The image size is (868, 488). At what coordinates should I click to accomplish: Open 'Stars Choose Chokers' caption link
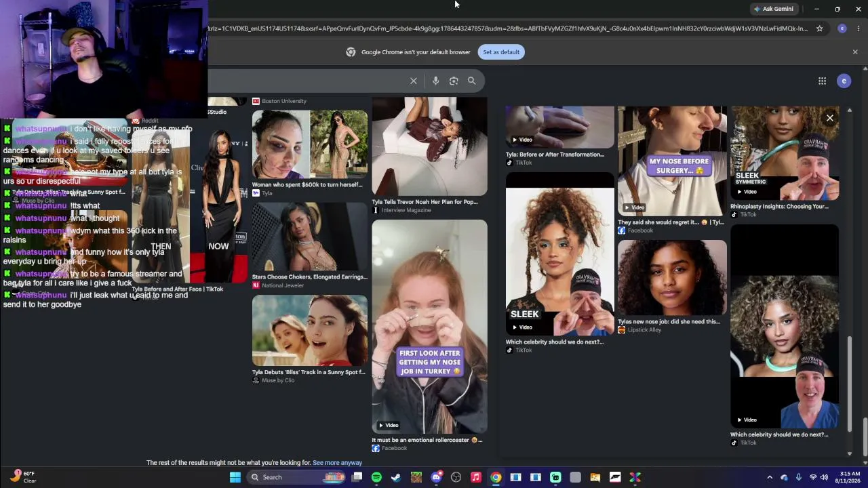(x=309, y=277)
